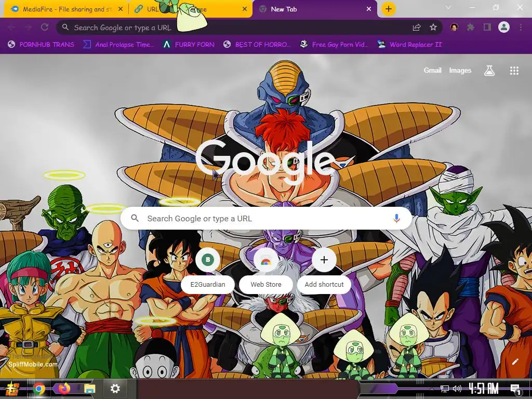Open the pinned avatar extension icon

tap(454, 27)
